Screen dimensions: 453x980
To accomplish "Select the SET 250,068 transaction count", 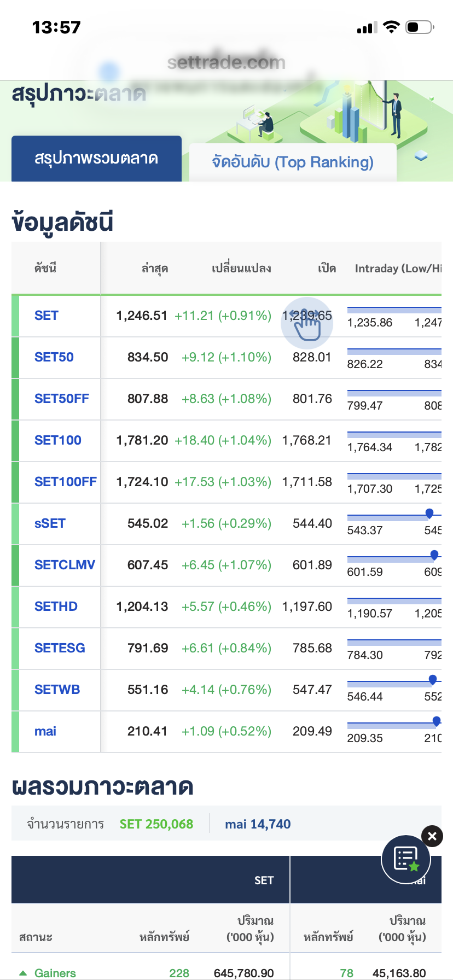I will coord(156,824).
